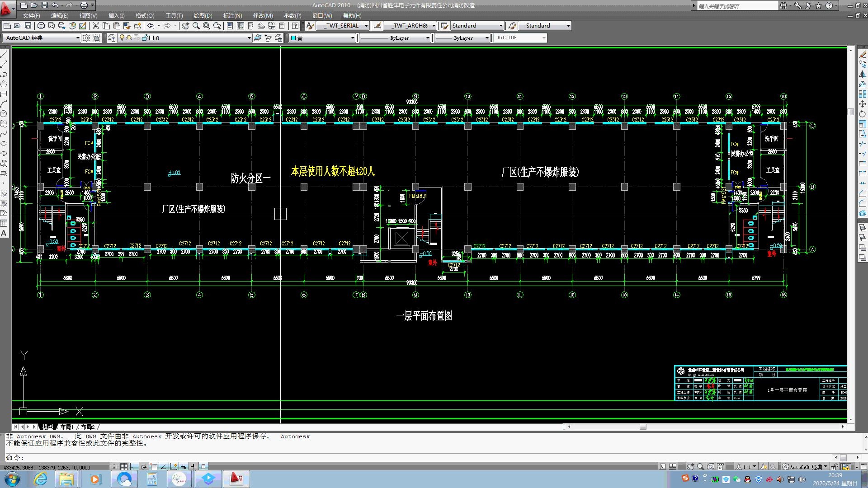
Task: Switch to the 布局1 layout tab
Action: (67, 427)
